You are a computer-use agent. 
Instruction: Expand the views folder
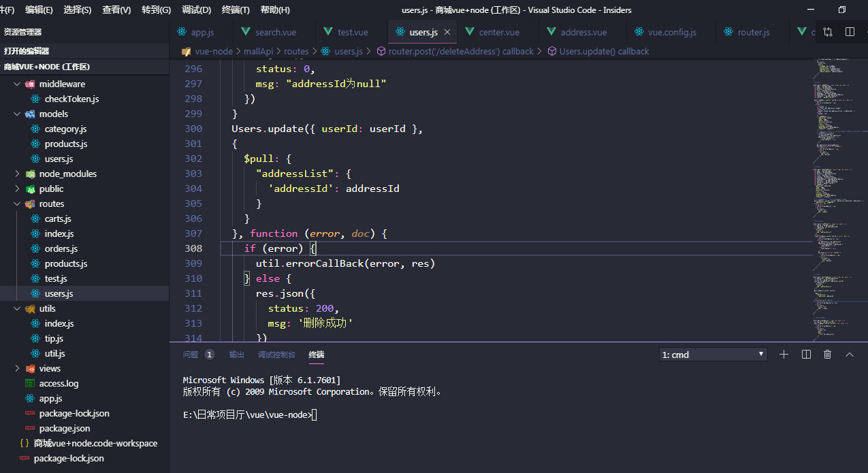coord(17,368)
